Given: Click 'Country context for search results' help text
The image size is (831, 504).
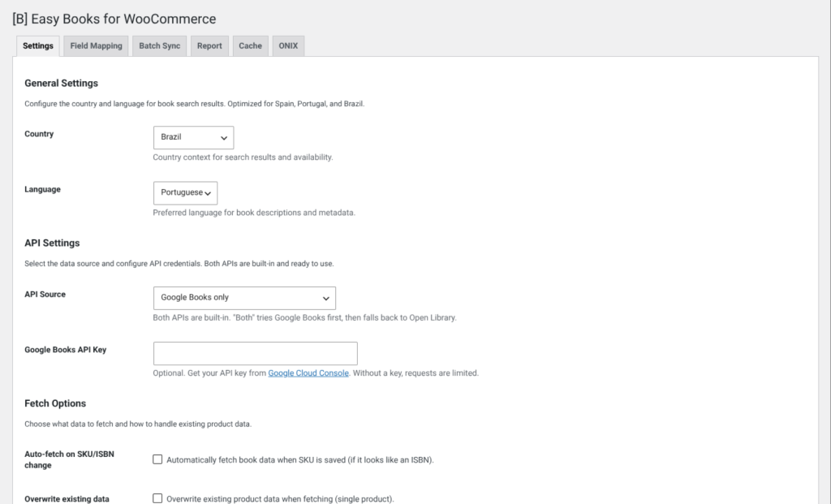Looking at the screenshot, I should tap(243, 157).
